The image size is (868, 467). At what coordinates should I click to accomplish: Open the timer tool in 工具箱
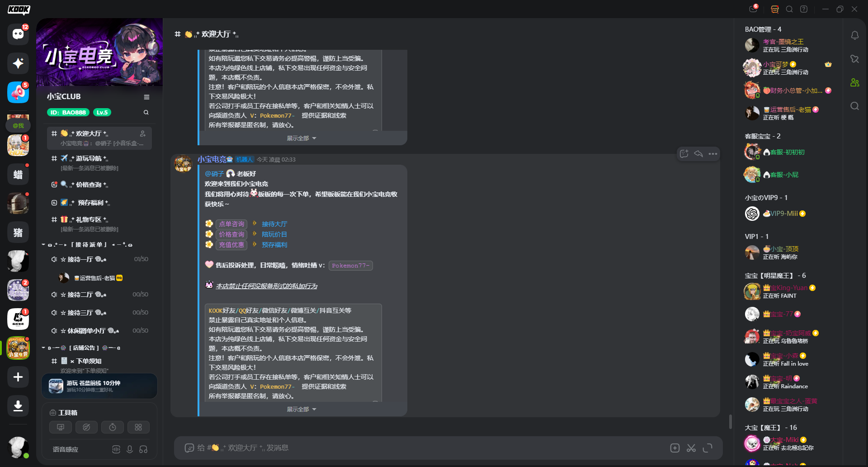113,427
